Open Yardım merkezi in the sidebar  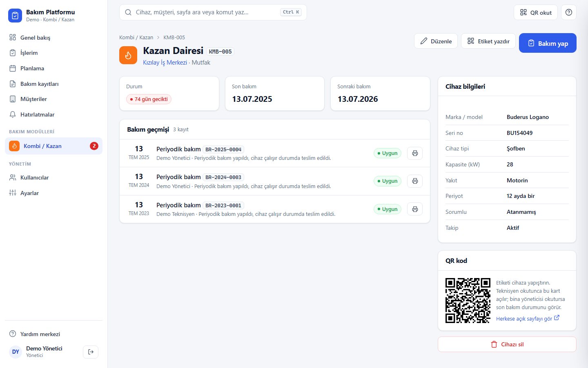pyautogui.click(x=53, y=334)
